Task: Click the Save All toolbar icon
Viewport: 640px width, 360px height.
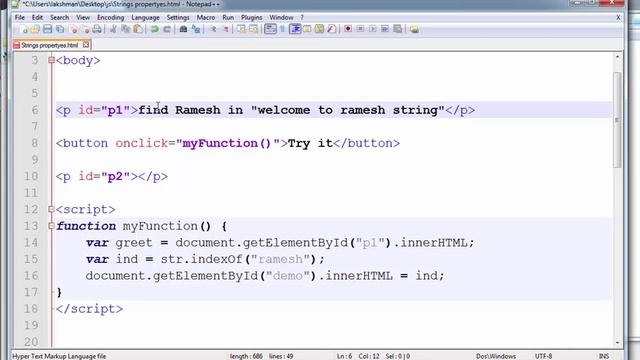Action: pyautogui.click(x=60, y=29)
